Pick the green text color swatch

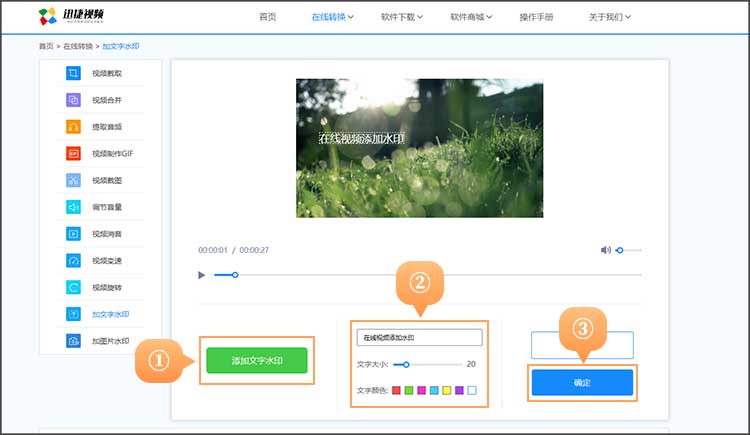[x=409, y=390]
